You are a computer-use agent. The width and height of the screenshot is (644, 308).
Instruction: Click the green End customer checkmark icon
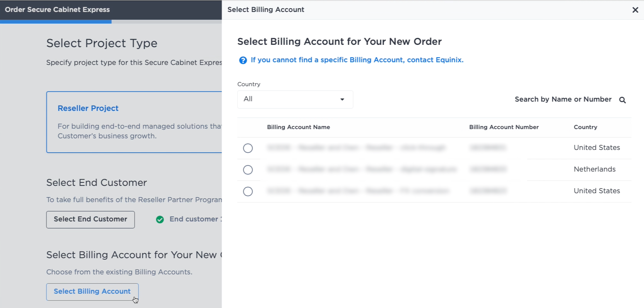[x=160, y=220]
